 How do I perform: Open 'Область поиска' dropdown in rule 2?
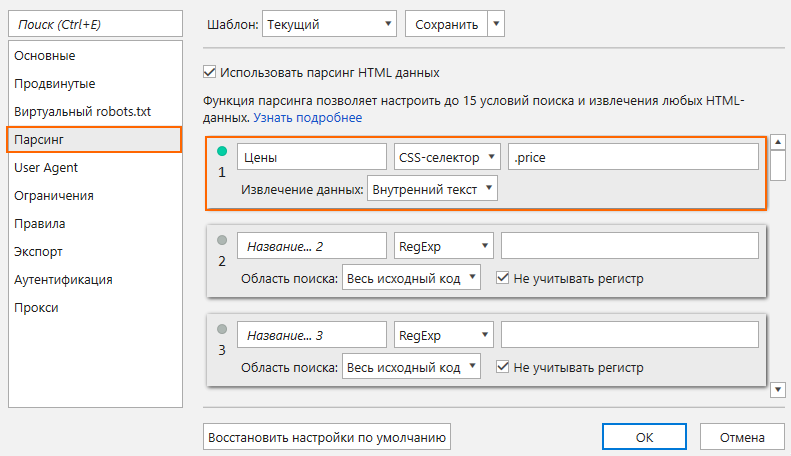pos(411,278)
